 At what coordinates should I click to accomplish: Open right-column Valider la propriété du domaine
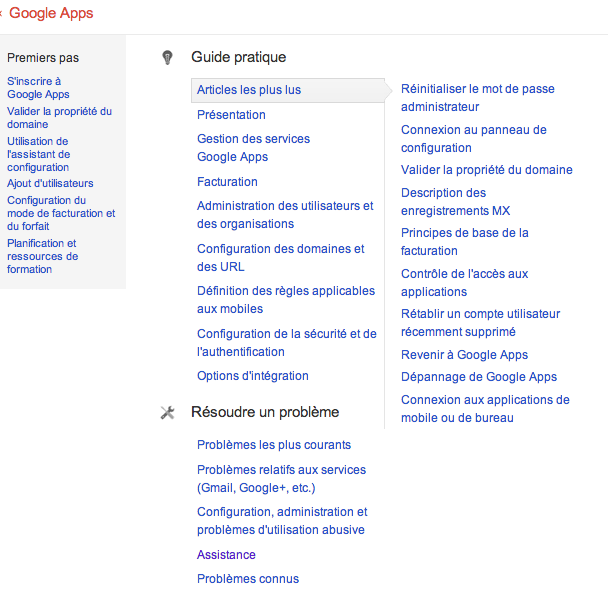(487, 170)
